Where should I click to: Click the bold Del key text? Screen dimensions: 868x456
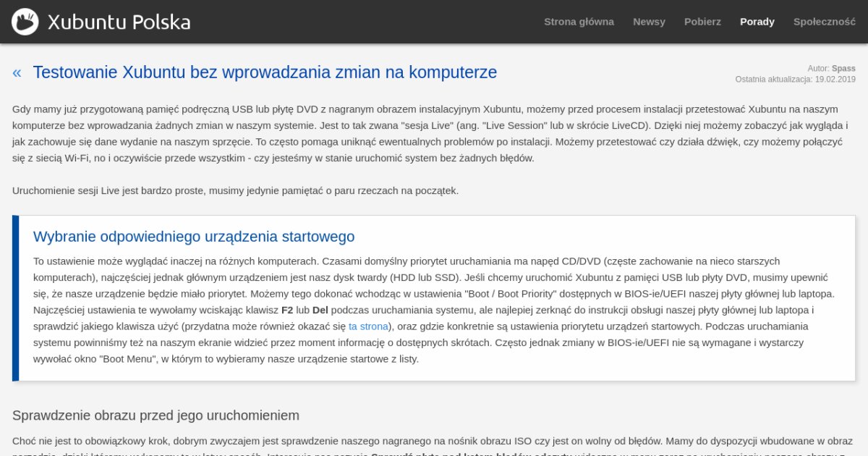[320, 311]
